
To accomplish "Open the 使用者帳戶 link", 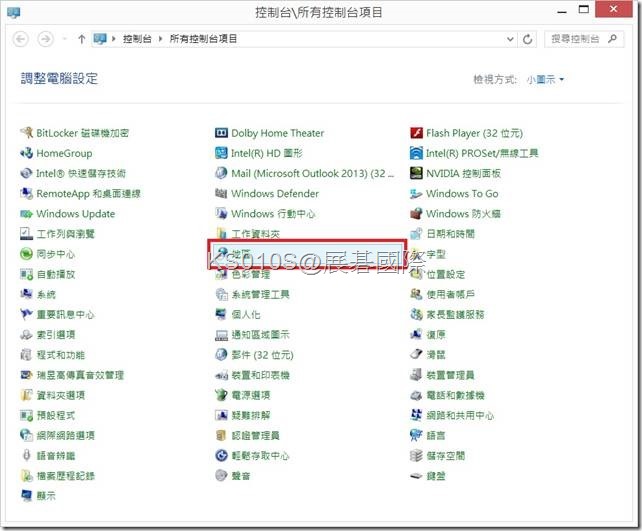I will point(451,294).
